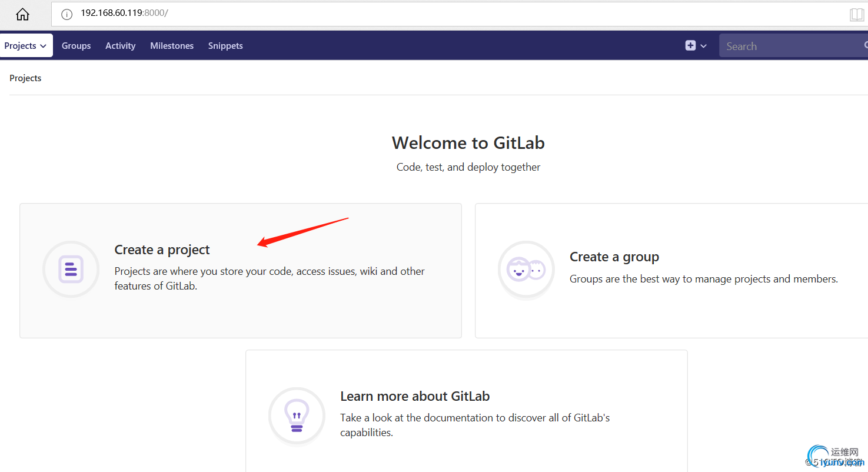Click the 'Projects are where you store your code' description
Viewport: 868px width, 472px height.
coord(270,279)
